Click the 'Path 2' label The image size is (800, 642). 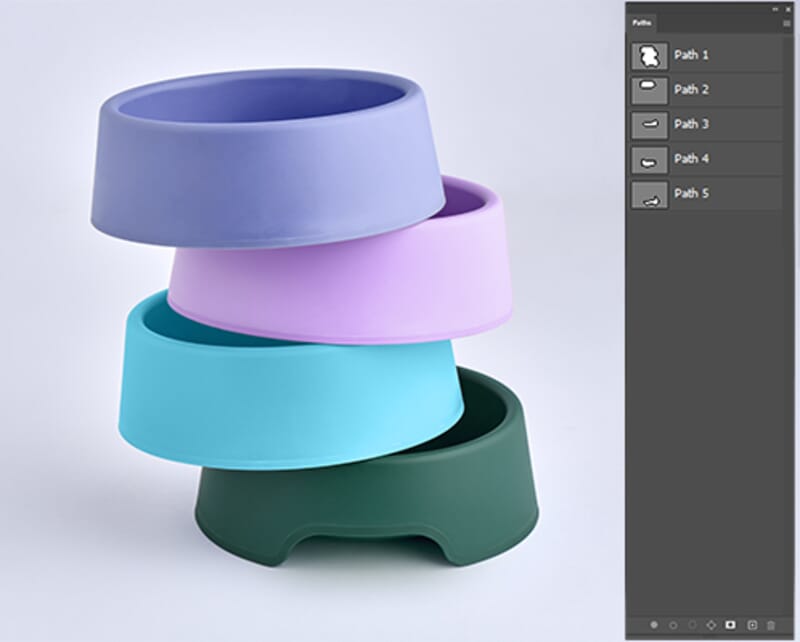coord(691,89)
